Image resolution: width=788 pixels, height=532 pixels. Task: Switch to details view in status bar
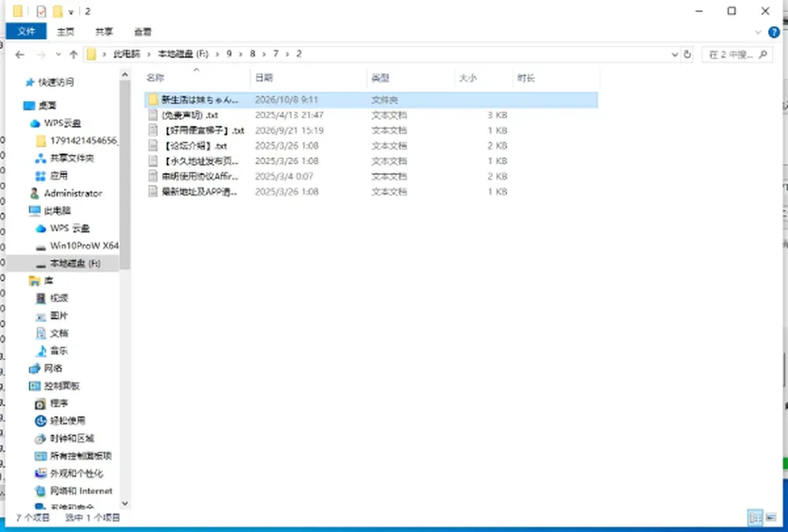tap(755, 517)
